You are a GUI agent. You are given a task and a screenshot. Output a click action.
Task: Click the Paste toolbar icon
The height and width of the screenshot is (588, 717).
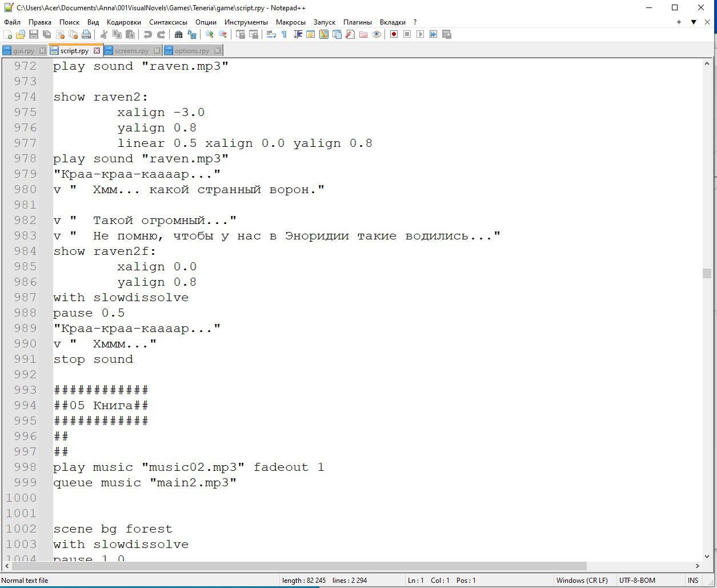pyautogui.click(x=130, y=34)
